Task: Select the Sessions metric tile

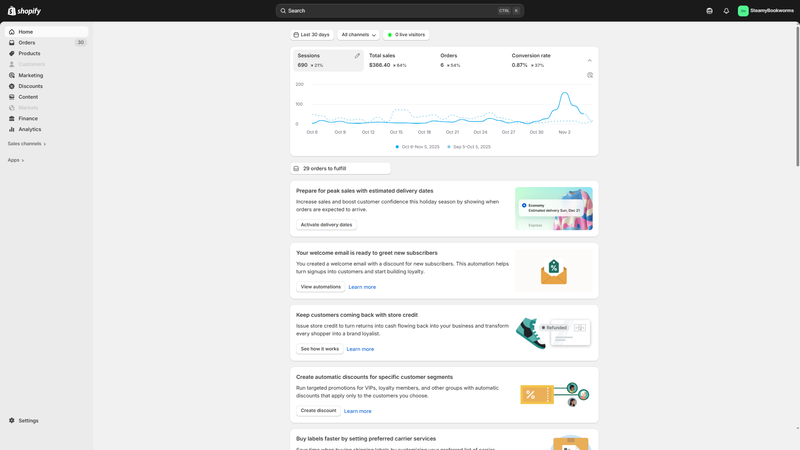Action: pyautogui.click(x=328, y=60)
